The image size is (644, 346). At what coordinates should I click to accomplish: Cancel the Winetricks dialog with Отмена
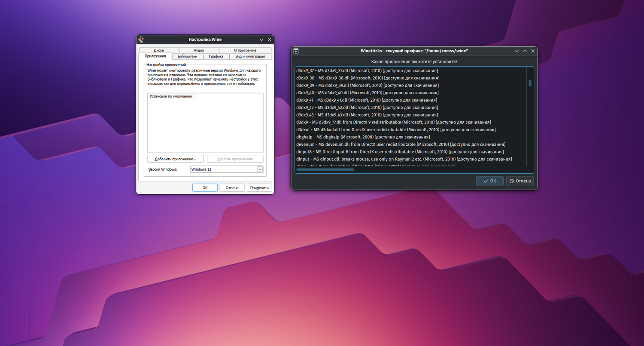(x=520, y=181)
